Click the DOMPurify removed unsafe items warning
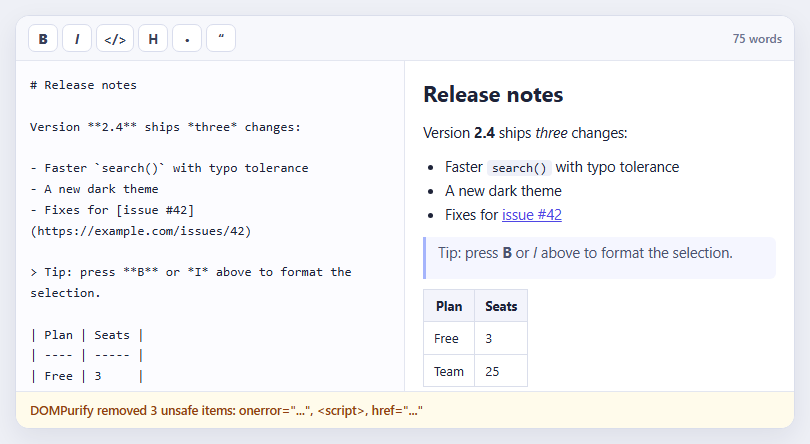 405,410
